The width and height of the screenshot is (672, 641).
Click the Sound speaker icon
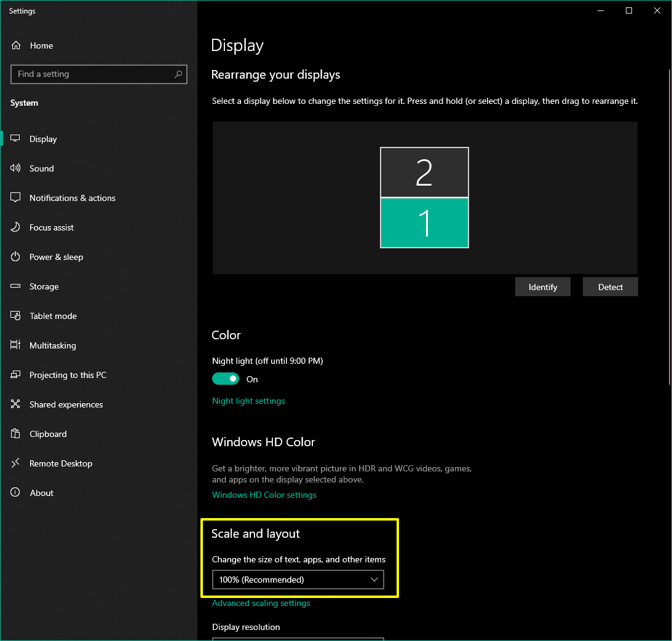coord(15,168)
